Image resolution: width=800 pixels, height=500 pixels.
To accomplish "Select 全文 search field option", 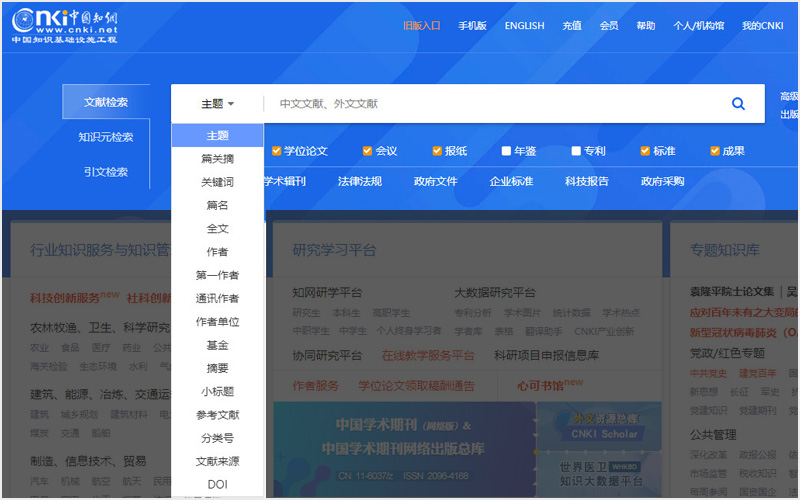I will point(217,229).
